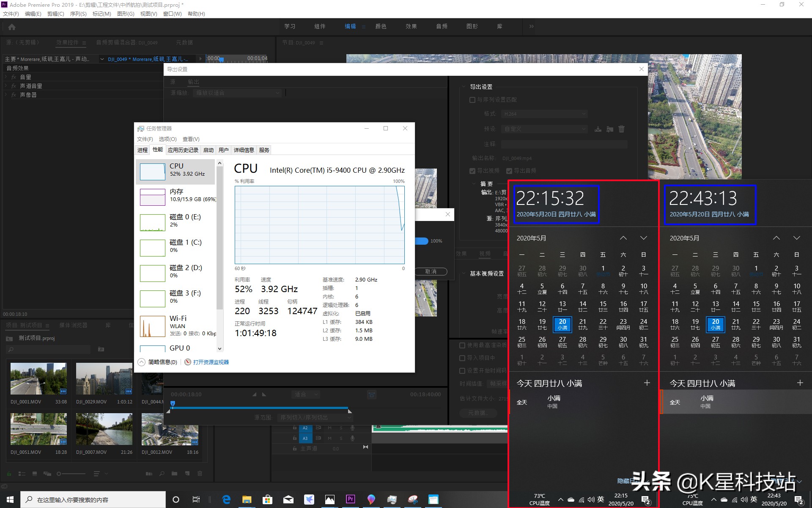Image resolution: width=812 pixels, height=508 pixels.
Task: Click new item icon in project panel
Action: pos(187,474)
